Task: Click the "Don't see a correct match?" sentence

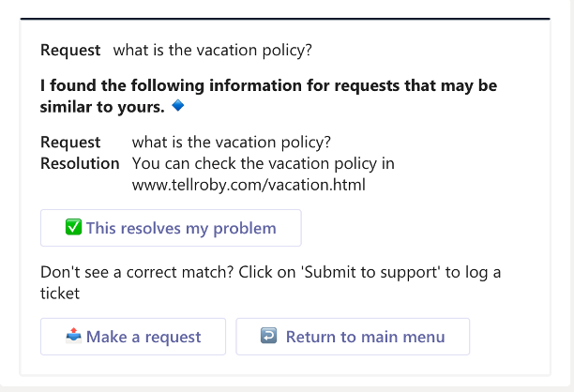Action: [x=137, y=272]
